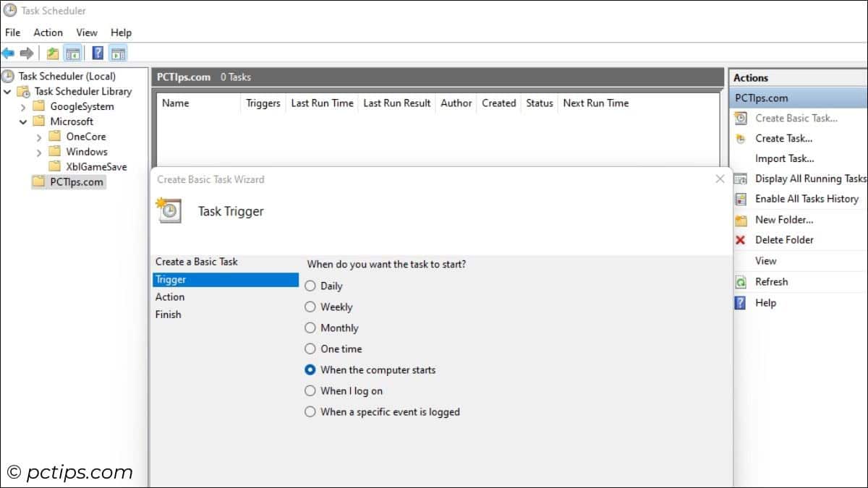Click Display All Running Tasks link
The height and width of the screenshot is (488, 868).
click(811, 179)
